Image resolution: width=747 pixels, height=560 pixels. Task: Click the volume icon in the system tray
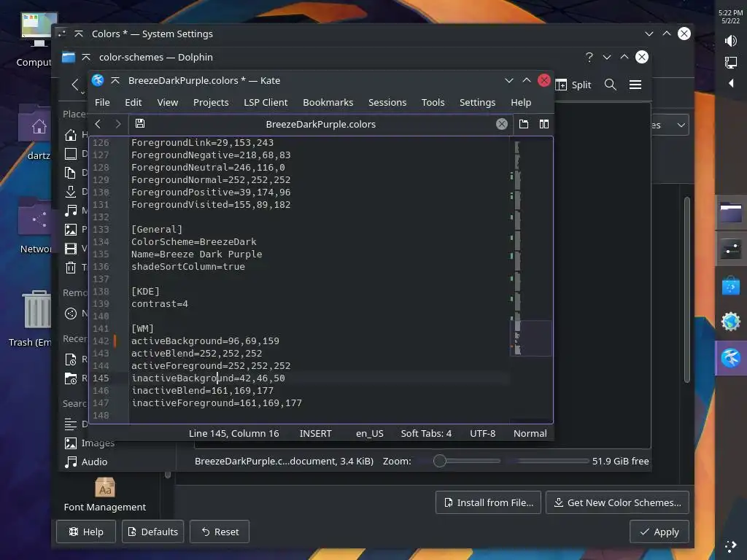(x=730, y=41)
